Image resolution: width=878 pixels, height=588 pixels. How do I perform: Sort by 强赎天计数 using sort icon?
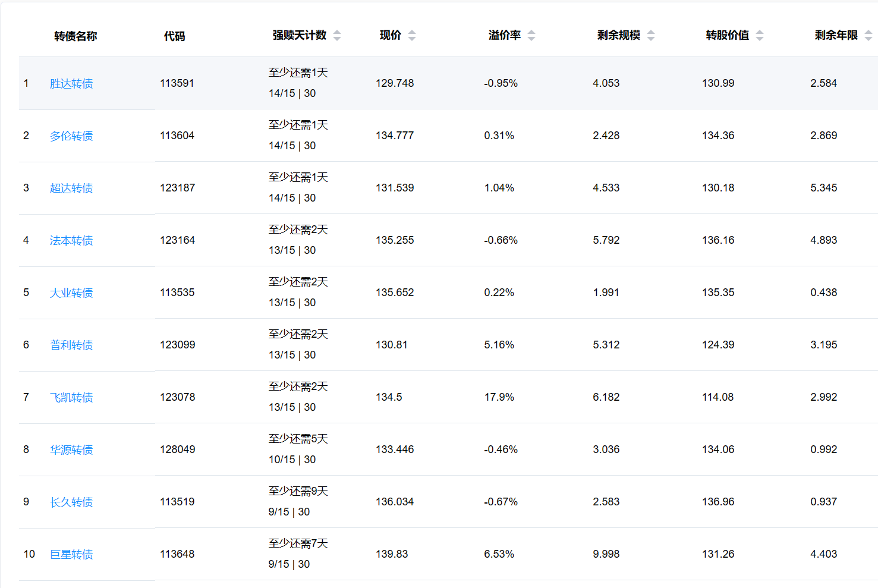pos(337,36)
